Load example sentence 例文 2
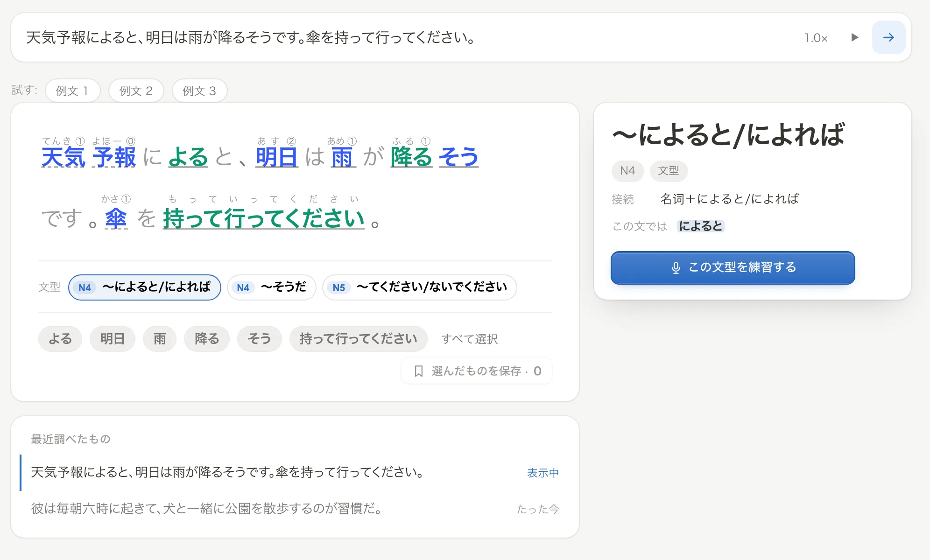930x560 pixels. (136, 91)
